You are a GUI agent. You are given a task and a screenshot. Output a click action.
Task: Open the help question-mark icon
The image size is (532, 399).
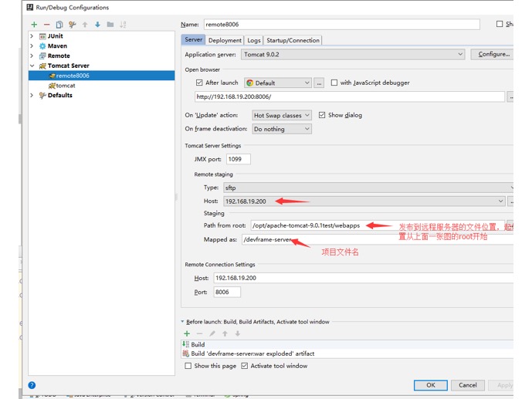32,385
